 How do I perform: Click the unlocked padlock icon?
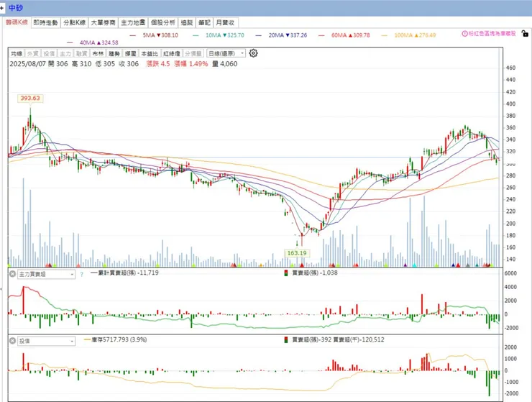coord(525,34)
